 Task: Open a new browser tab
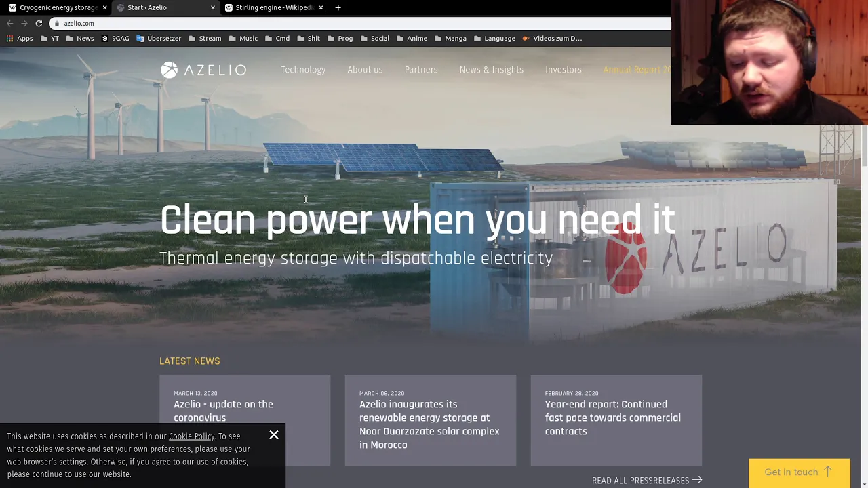click(338, 7)
